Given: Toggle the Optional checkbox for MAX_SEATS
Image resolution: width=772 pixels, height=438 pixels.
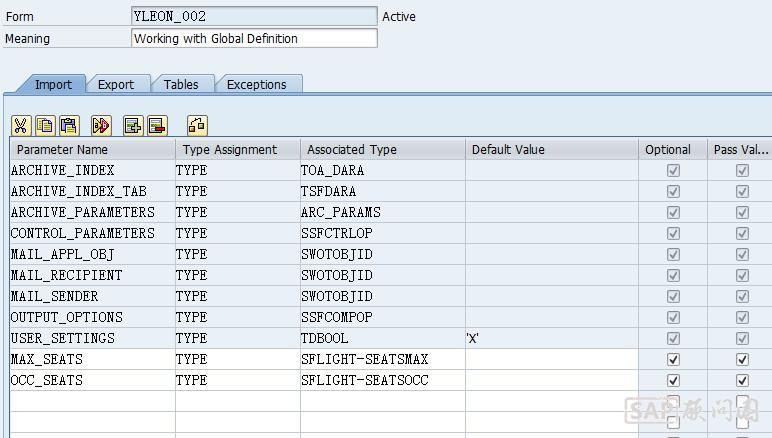Looking at the screenshot, I should point(673,359).
